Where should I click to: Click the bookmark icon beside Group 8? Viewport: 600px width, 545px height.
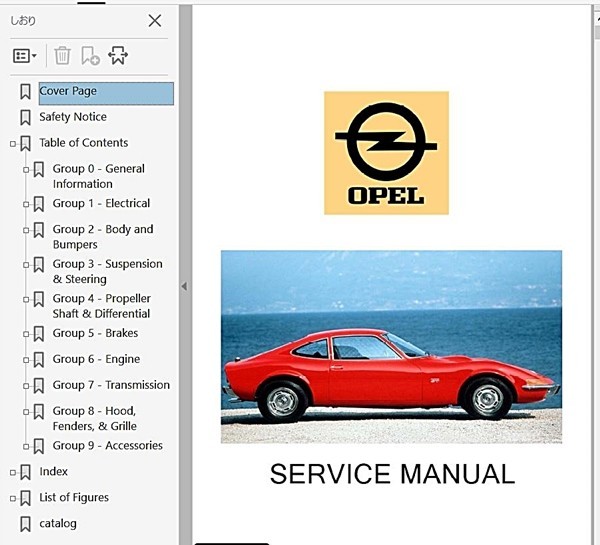coord(39,412)
